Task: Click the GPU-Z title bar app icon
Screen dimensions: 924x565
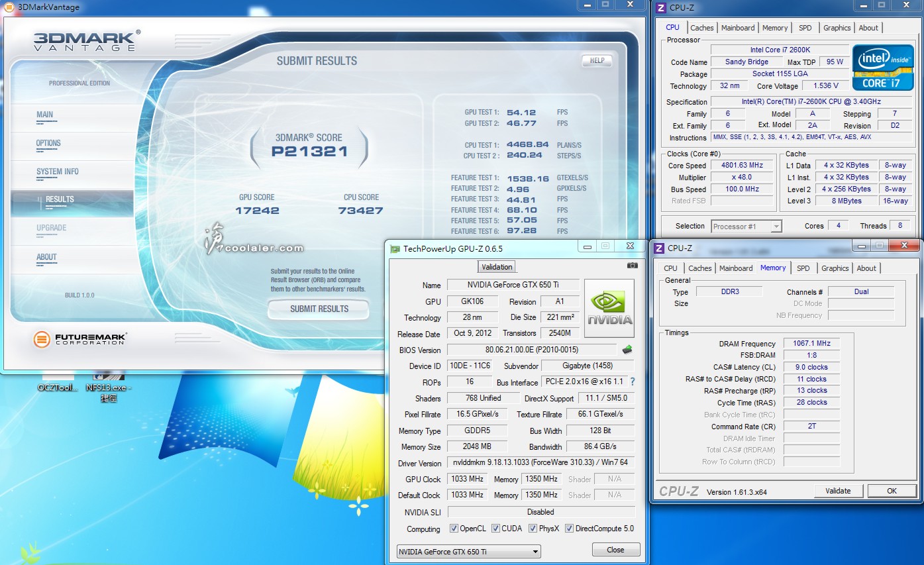Action: [x=395, y=249]
